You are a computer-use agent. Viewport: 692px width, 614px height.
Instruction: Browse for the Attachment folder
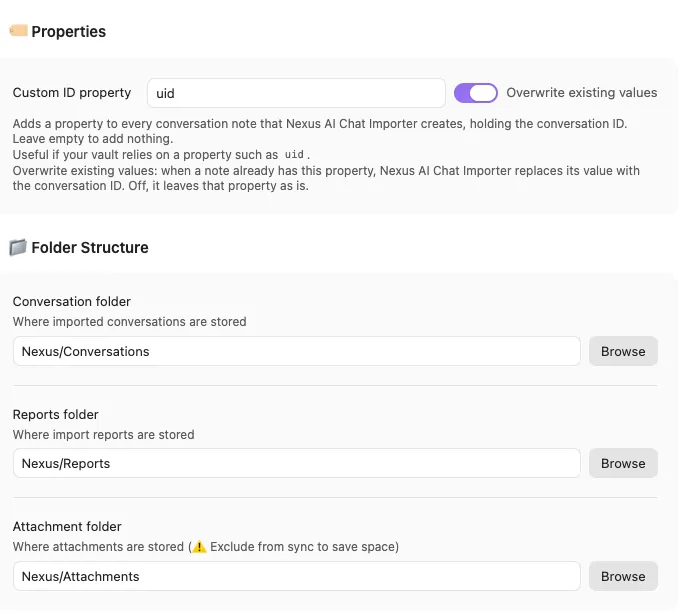[623, 576]
